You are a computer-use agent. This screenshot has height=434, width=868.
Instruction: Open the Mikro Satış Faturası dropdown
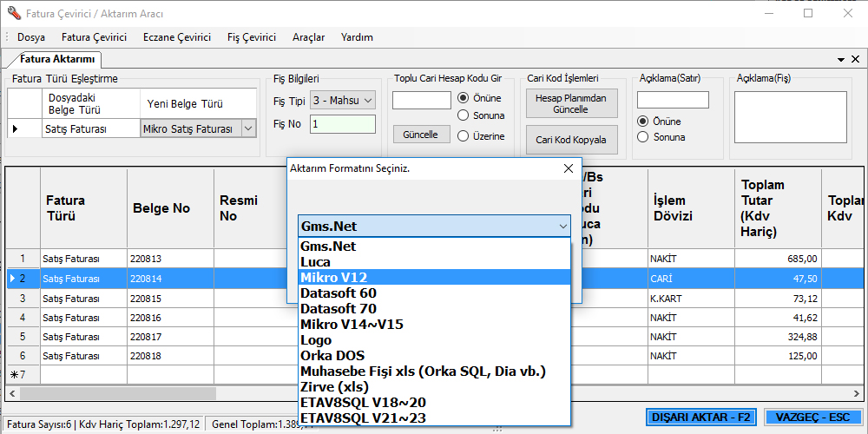248,129
